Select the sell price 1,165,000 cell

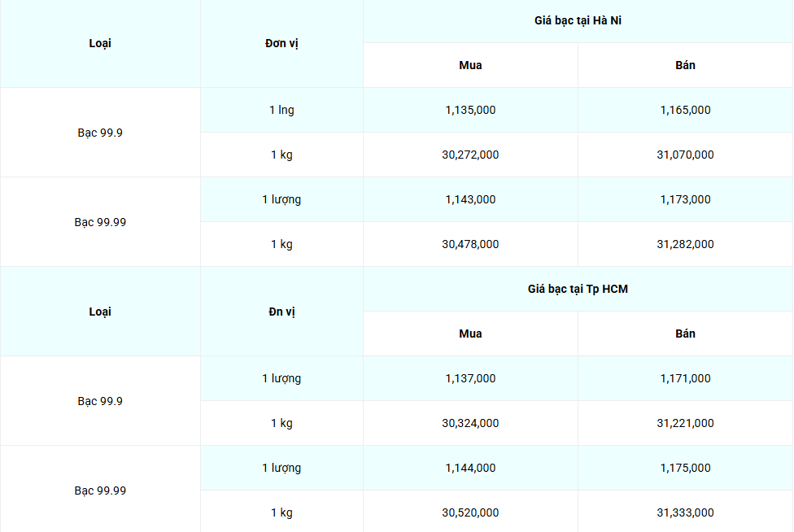685,110
